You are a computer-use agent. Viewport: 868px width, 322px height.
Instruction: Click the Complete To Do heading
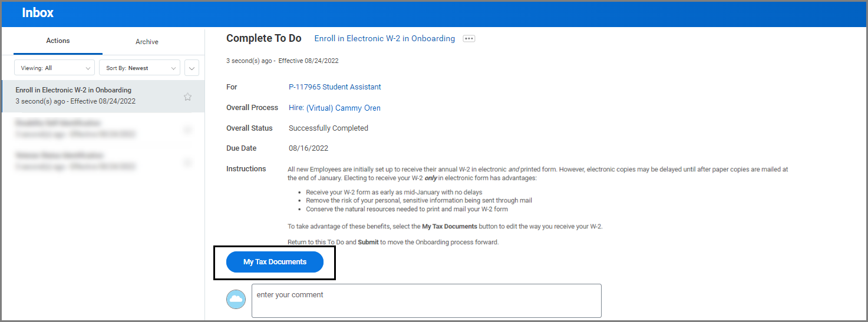[263, 39]
